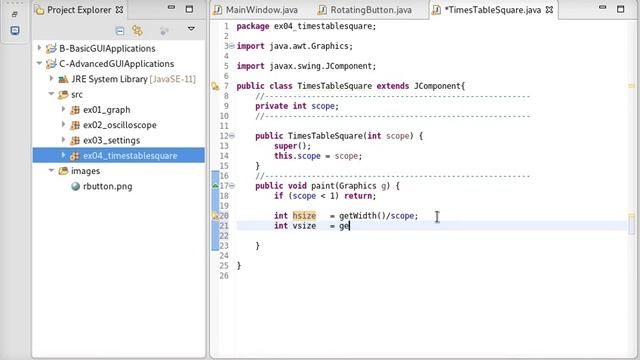
Task: Minimize the editor area
Action: (x=602, y=7)
